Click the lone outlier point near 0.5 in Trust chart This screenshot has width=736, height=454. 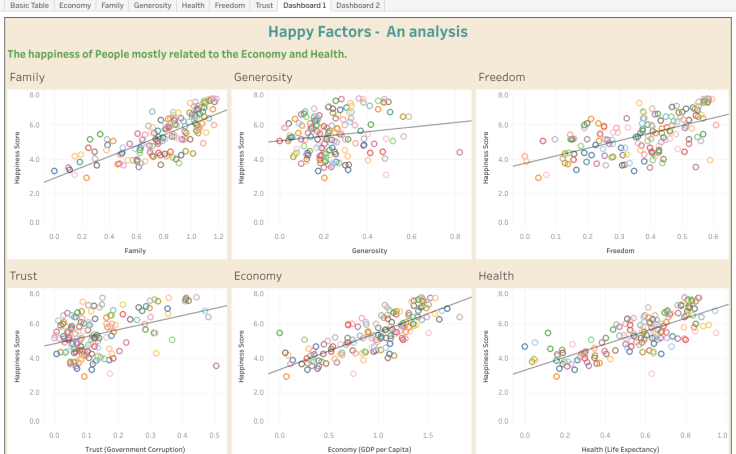(216, 366)
